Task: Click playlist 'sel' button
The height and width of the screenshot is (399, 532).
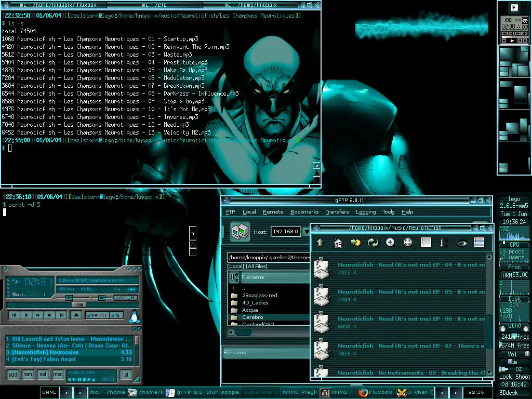Action: tap(43, 375)
